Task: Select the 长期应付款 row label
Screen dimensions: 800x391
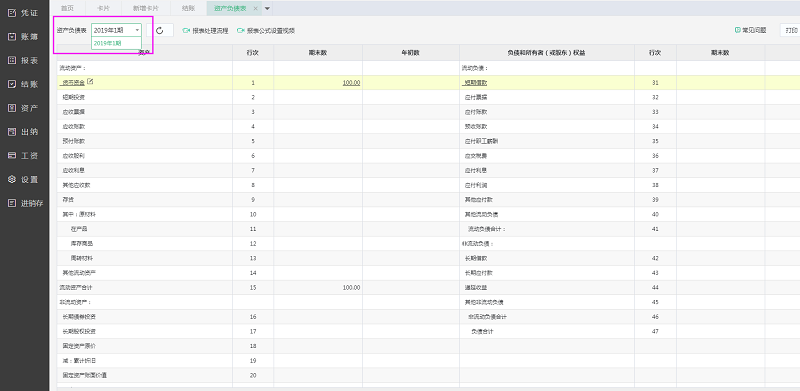Action: [479, 273]
